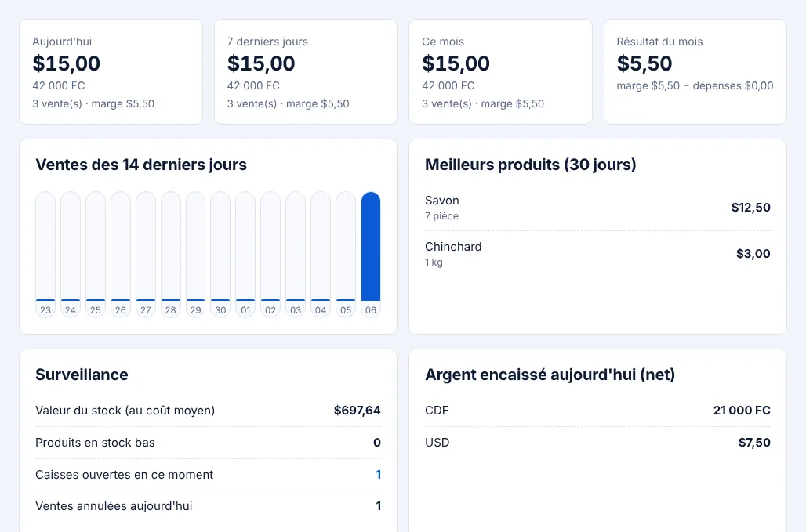This screenshot has height=532, width=806.
Task: Open the blue open-registers count link
Action: point(379,475)
